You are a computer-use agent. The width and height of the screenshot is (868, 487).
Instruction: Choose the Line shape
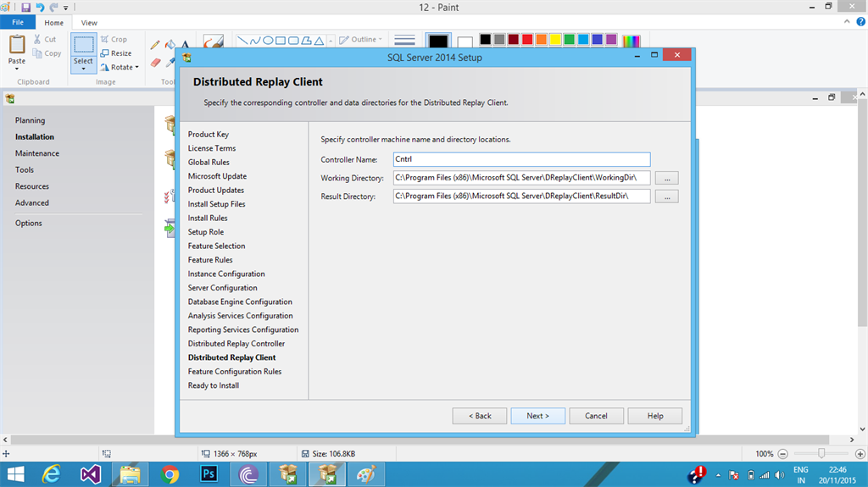(242, 41)
